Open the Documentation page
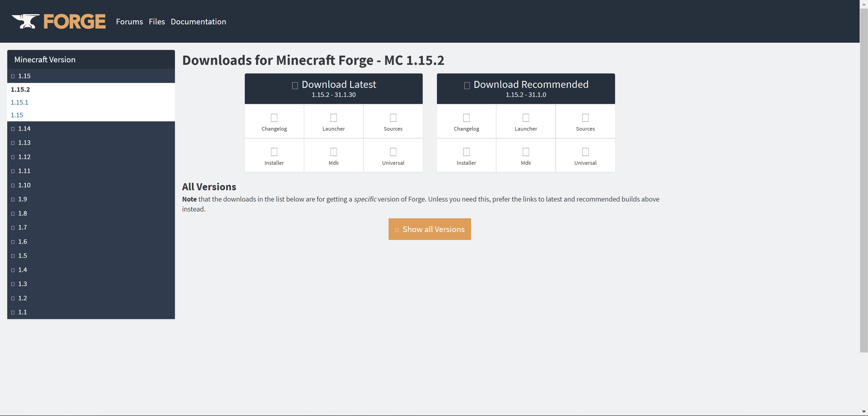 (198, 21)
